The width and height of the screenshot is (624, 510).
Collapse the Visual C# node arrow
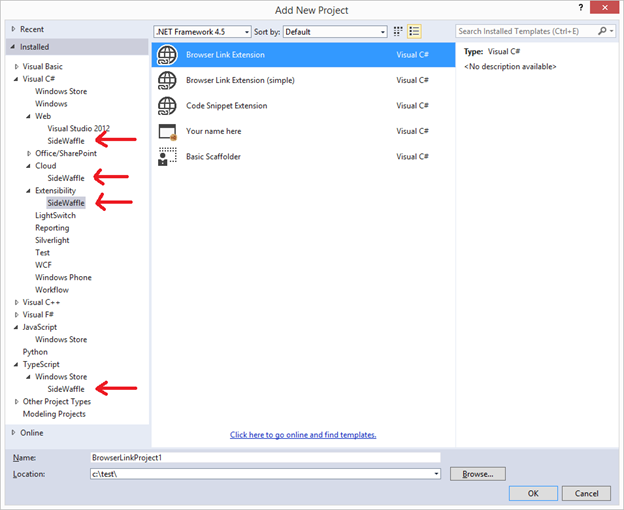click(x=16, y=79)
